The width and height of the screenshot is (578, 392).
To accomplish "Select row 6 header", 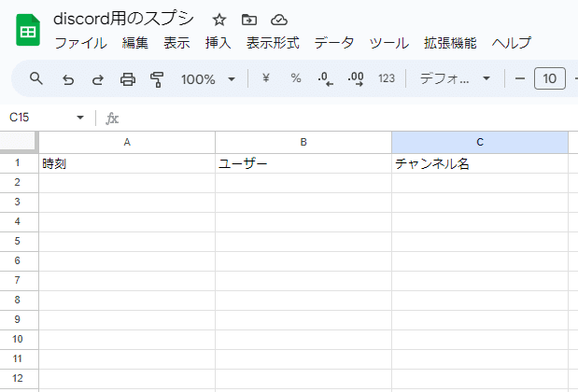I will (x=19, y=261).
